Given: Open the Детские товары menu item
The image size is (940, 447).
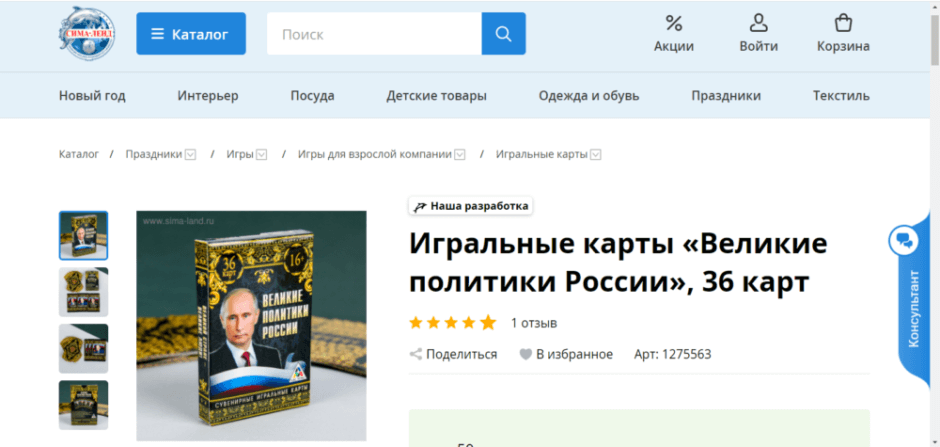Looking at the screenshot, I should pyautogui.click(x=436, y=96).
